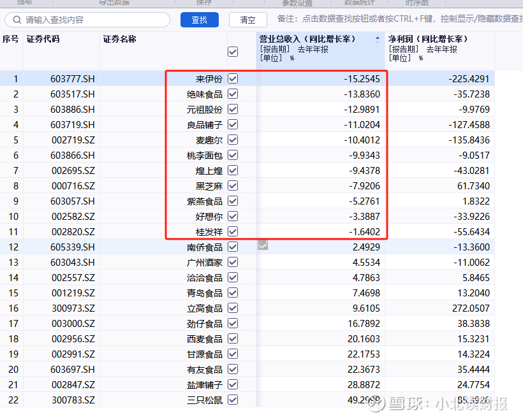Uncheck the checkbox for 绝味食品
Image resolution: width=523 pixels, height=420 pixels.
click(233, 94)
